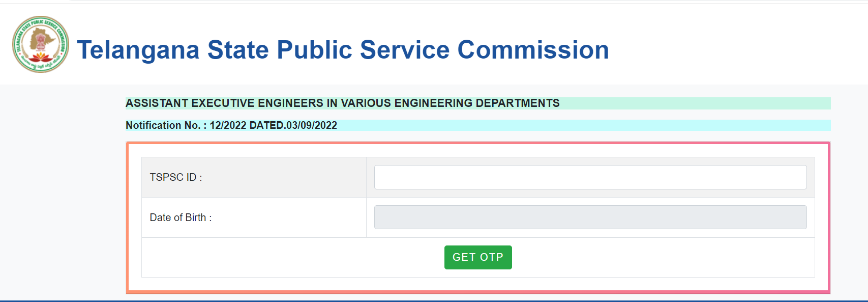
Task: Focus the TSPSC ID text field
Action: (590, 177)
